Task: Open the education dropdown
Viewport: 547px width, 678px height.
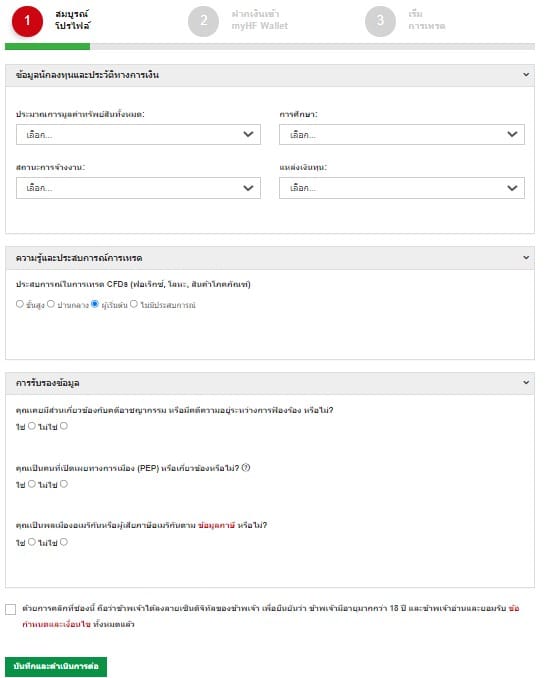Action: 402,134
